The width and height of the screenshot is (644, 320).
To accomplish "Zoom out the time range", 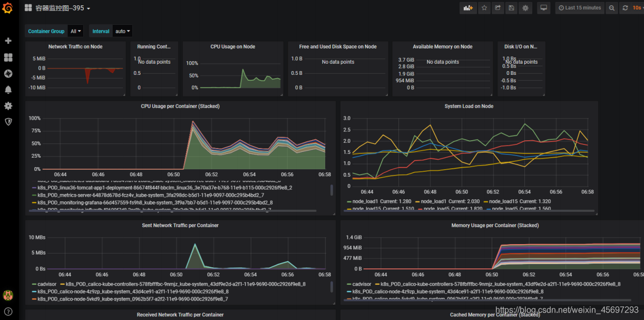I will tap(611, 8).
